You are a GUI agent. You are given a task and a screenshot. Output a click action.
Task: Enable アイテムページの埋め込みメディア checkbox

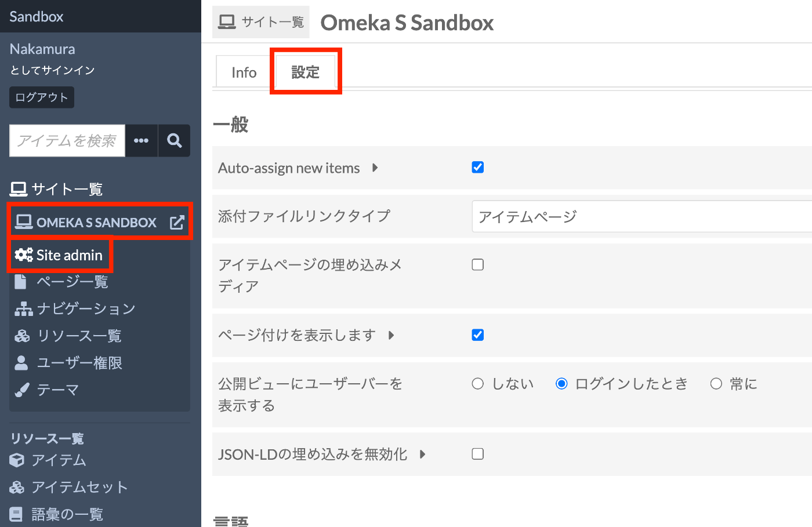click(x=478, y=265)
